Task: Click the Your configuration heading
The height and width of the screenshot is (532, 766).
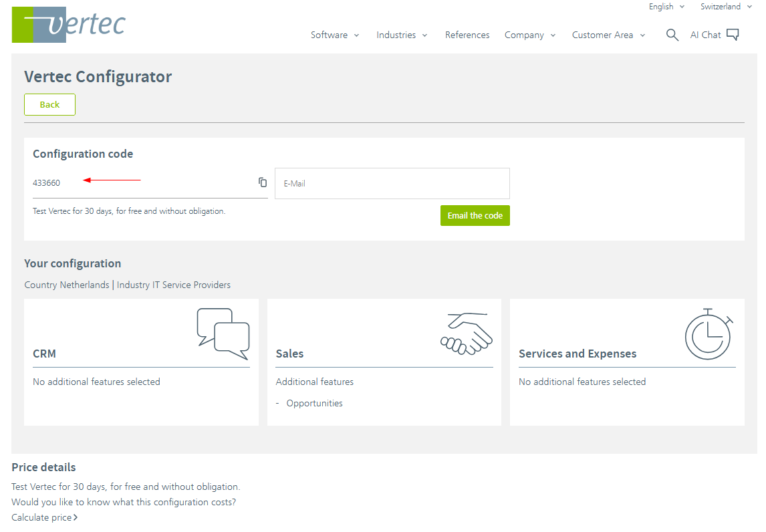Action: (72, 263)
